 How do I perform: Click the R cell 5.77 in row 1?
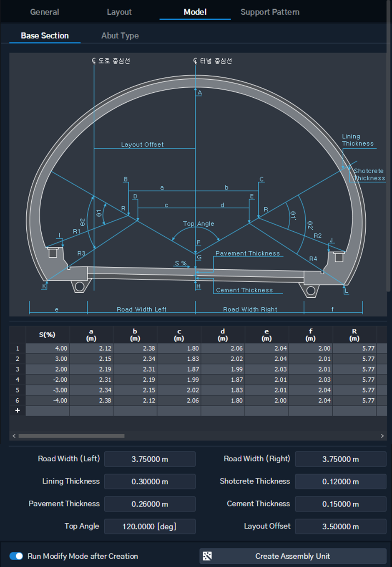click(x=354, y=348)
